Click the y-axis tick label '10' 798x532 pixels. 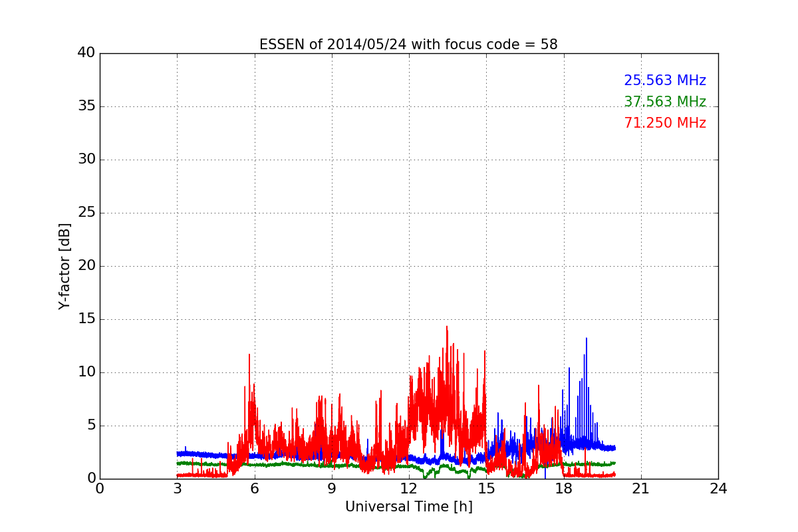86,372
